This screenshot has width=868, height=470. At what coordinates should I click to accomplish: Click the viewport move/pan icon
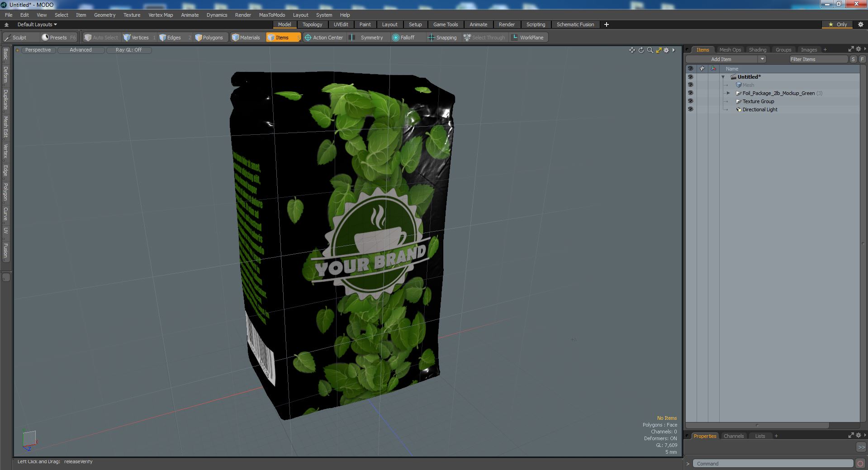(x=632, y=50)
